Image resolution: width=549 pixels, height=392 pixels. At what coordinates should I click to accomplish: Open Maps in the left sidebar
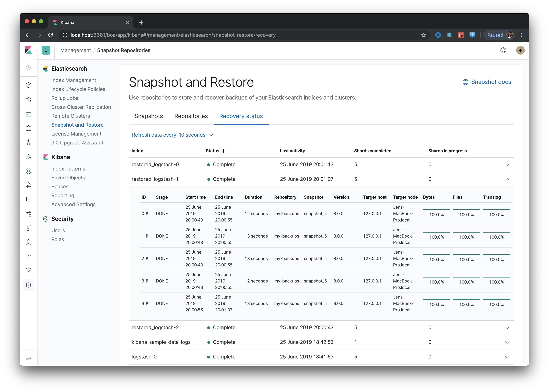click(x=29, y=142)
